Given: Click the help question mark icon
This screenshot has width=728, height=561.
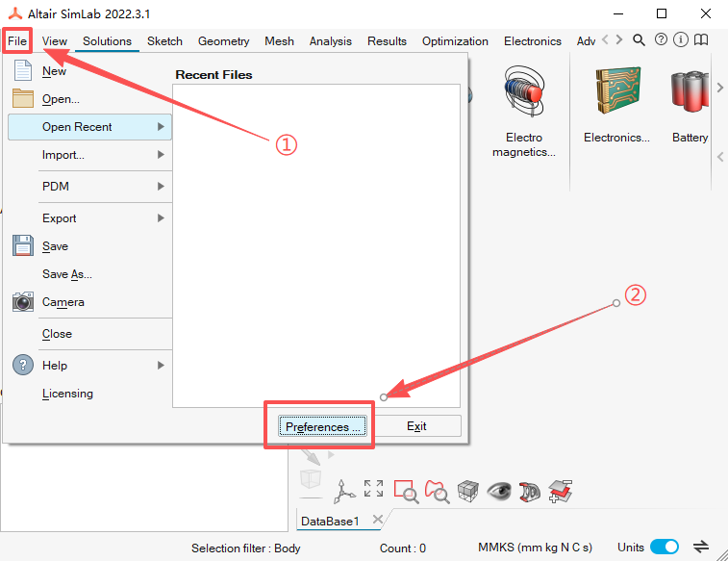Looking at the screenshot, I should point(661,39).
